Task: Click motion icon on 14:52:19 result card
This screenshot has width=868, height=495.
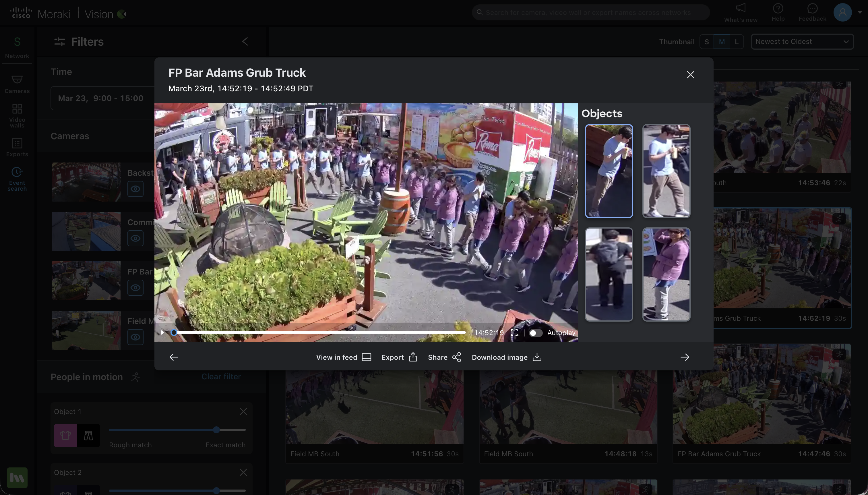Action: [x=840, y=219]
